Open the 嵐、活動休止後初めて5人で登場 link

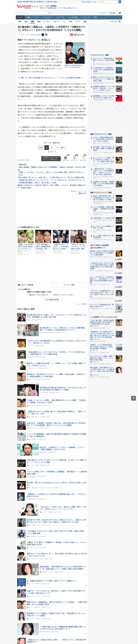click(x=52, y=581)
